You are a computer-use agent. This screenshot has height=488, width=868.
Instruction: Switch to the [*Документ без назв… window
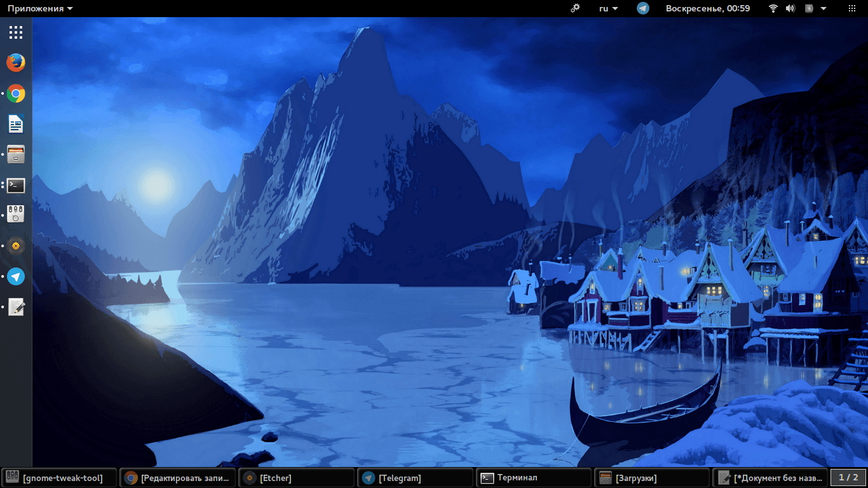click(x=770, y=478)
